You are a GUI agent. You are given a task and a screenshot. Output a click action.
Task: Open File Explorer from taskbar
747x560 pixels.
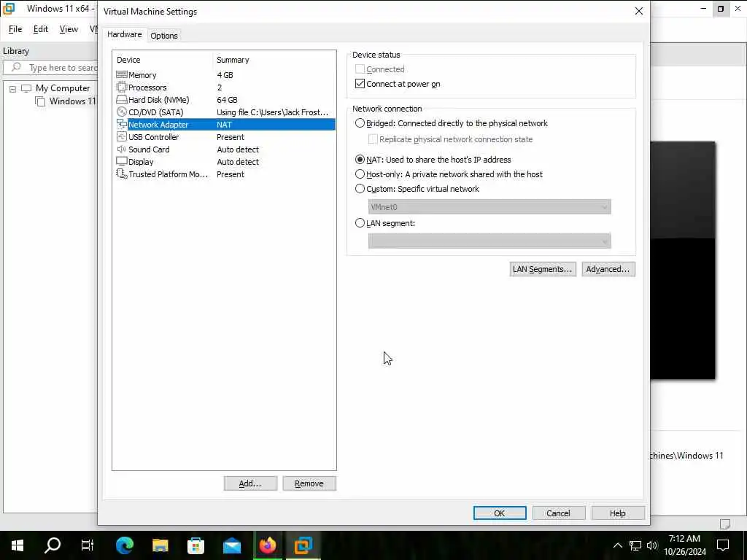pos(160,545)
